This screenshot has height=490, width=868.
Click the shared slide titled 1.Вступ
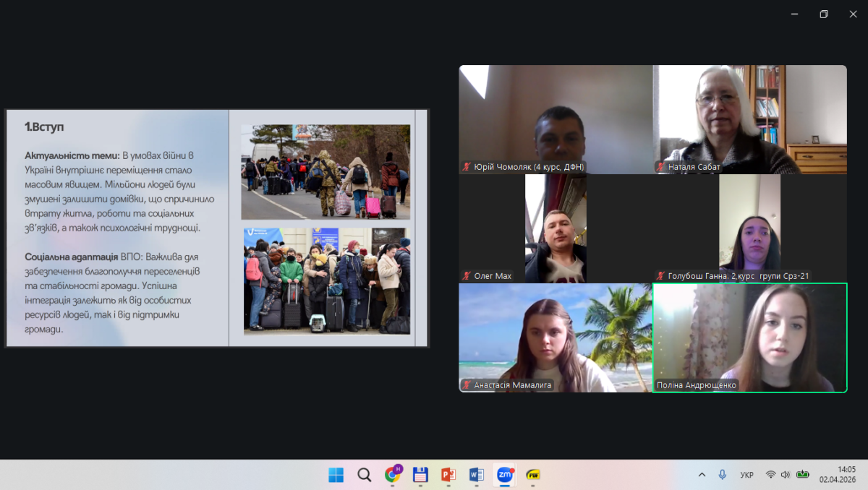217,228
